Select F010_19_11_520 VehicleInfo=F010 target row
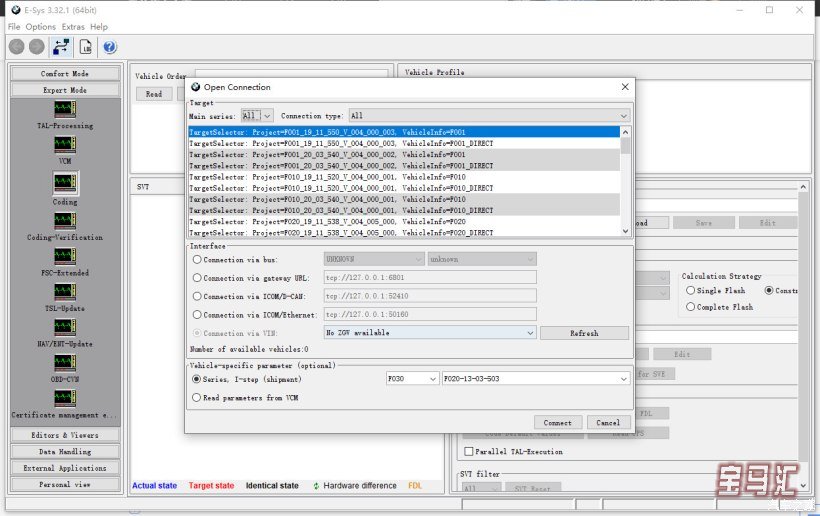This screenshot has height=516, width=820. [404, 177]
